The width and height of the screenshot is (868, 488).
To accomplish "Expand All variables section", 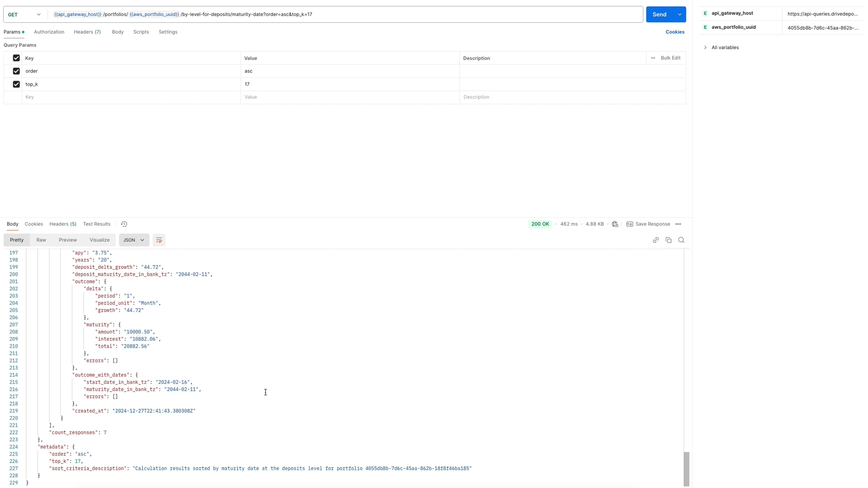I will (x=721, y=47).
